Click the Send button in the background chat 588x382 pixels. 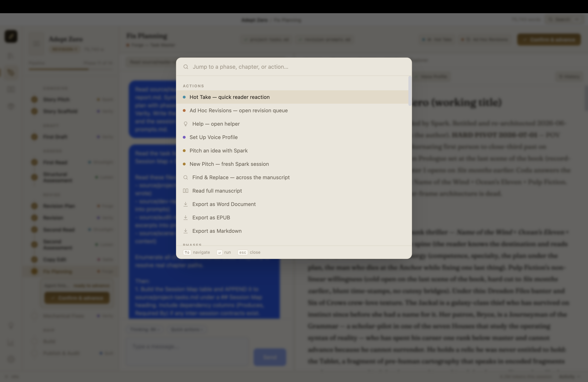coord(270,357)
